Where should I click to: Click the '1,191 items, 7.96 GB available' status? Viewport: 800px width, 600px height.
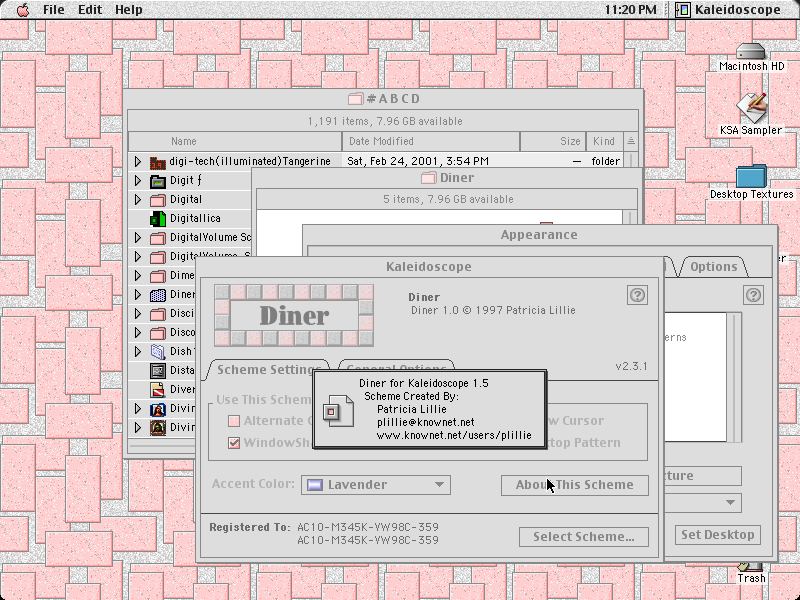pos(385,121)
